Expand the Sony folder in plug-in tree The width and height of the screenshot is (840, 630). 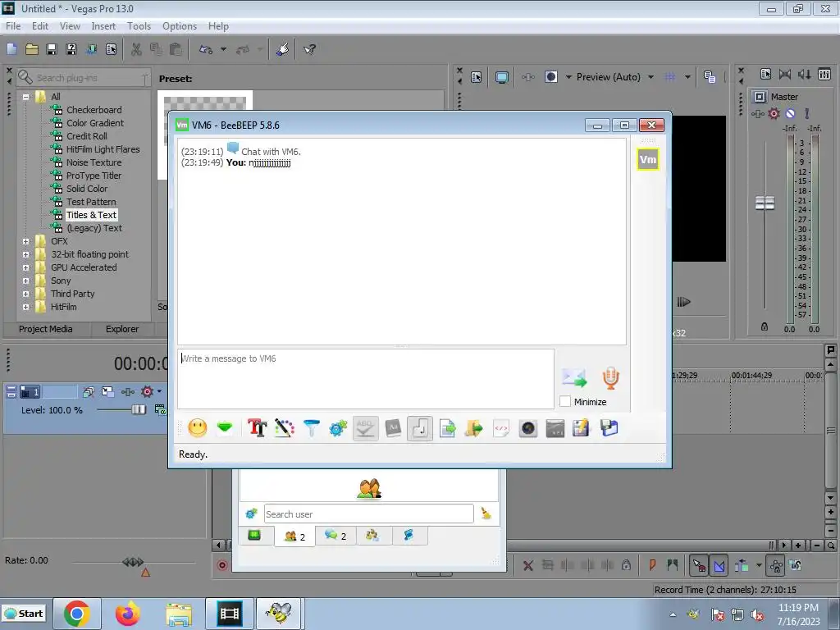tap(25, 281)
